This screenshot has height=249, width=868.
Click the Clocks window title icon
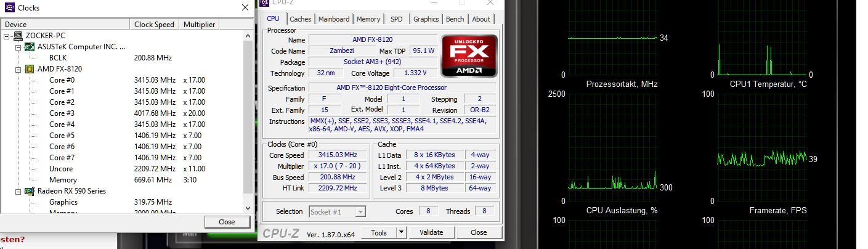click(x=8, y=7)
